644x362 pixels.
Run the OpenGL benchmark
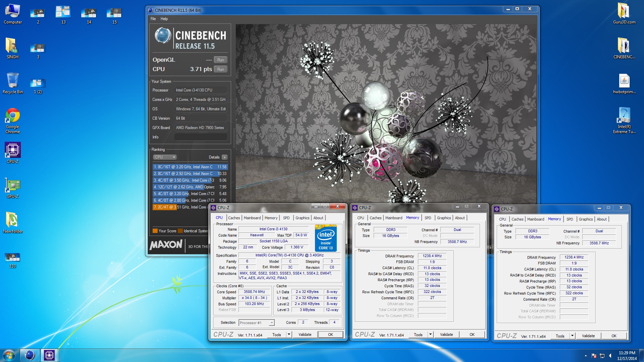pyautogui.click(x=220, y=60)
